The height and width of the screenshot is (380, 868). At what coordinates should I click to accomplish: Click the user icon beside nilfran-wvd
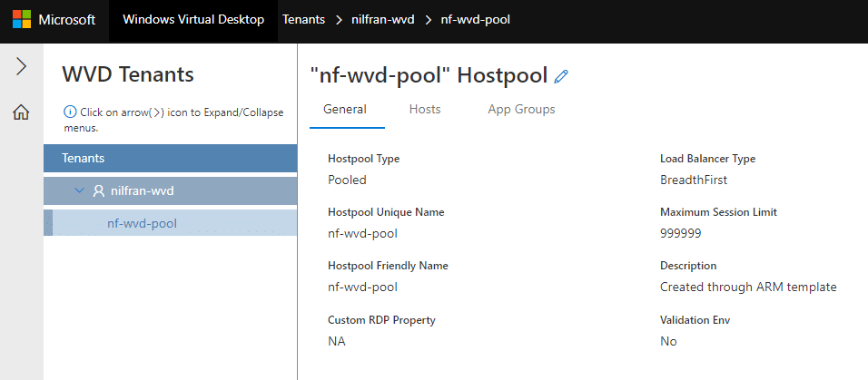(99, 190)
